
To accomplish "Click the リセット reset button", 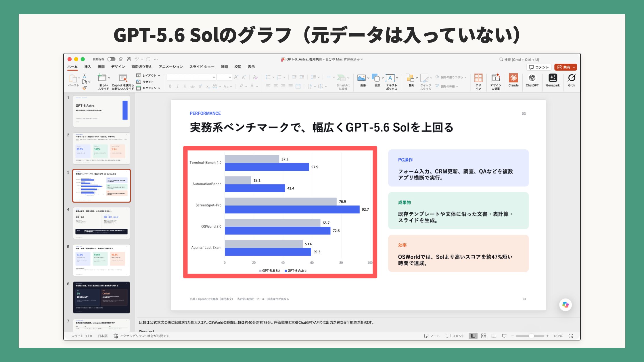I will pyautogui.click(x=145, y=82).
